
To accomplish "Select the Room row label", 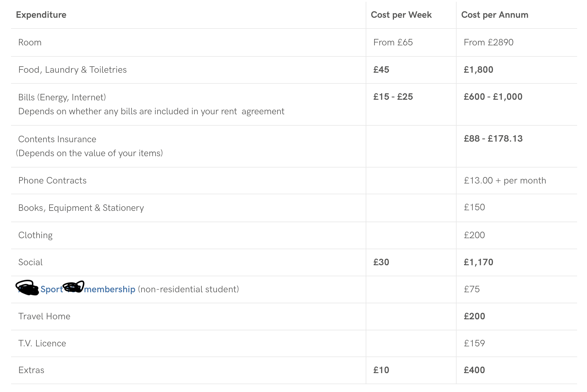I will tap(30, 42).
